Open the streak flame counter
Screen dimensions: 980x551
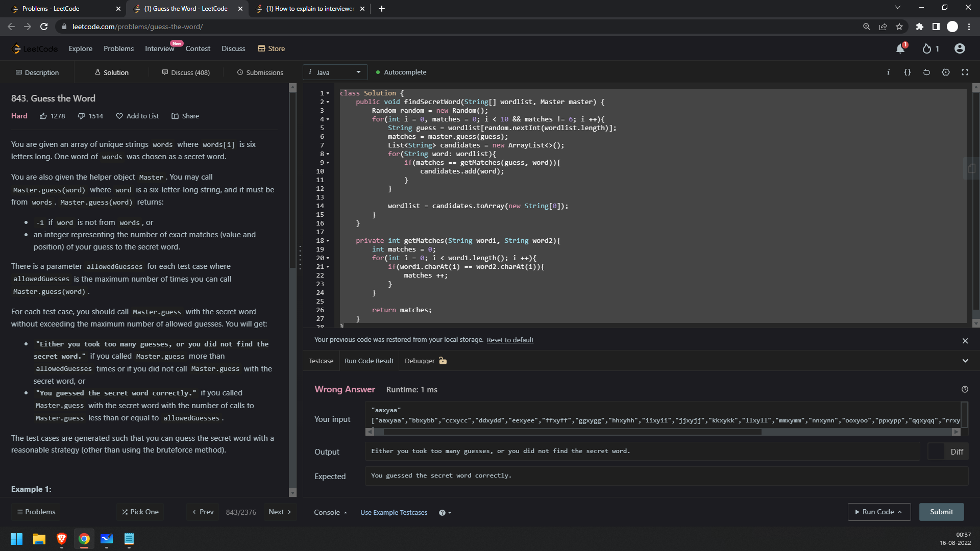pyautogui.click(x=930, y=48)
